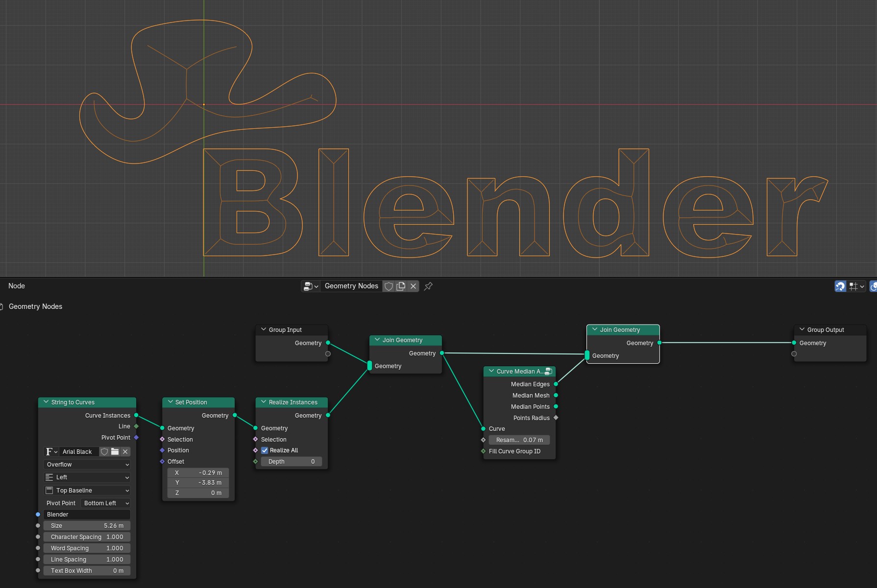Click Fill Curve Group ID input socket
Image resolution: width=877 pixels, height=588 pixels.
pos(483,451)
